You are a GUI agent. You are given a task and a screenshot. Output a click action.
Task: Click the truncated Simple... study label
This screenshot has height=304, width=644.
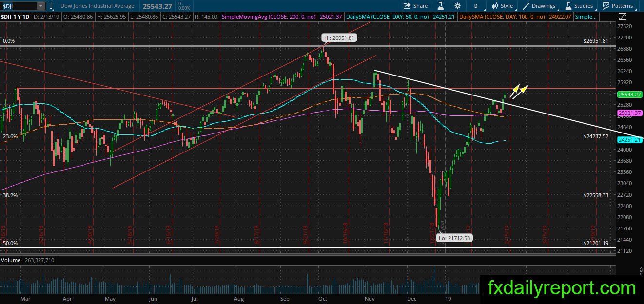coord(586,17)
